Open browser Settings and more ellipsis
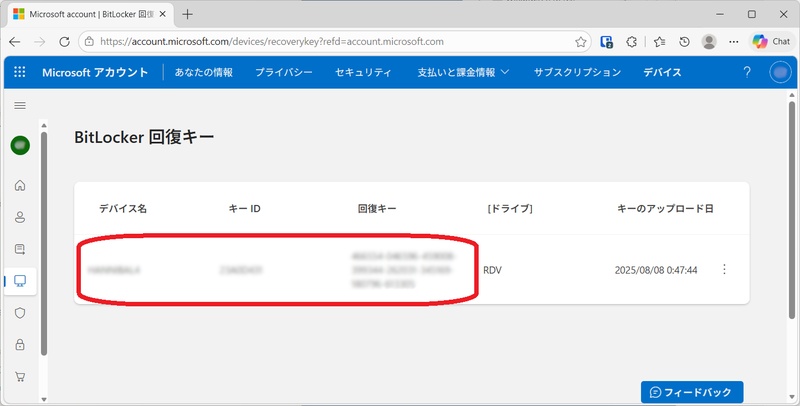The image size is (800, 406). coord(734,42)
